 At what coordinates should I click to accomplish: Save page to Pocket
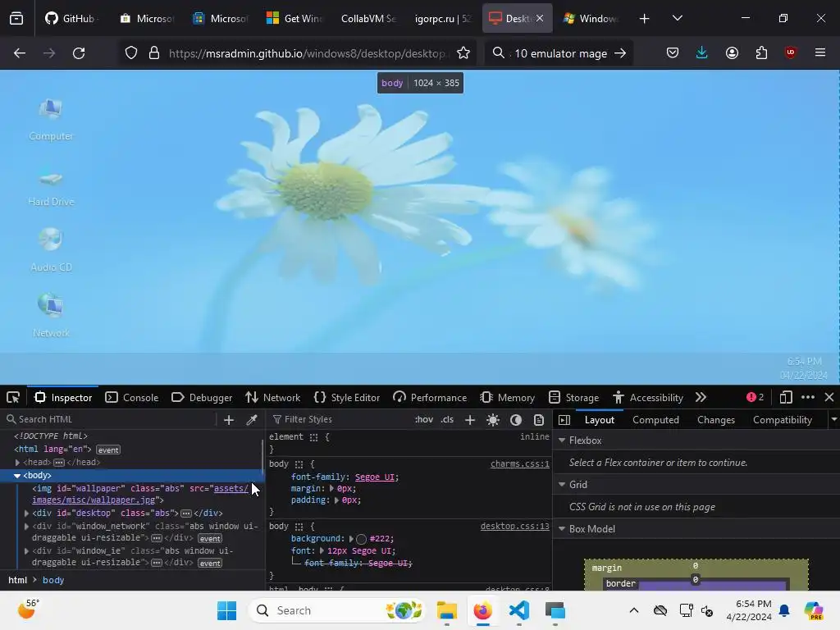click(x=673, y=52)
